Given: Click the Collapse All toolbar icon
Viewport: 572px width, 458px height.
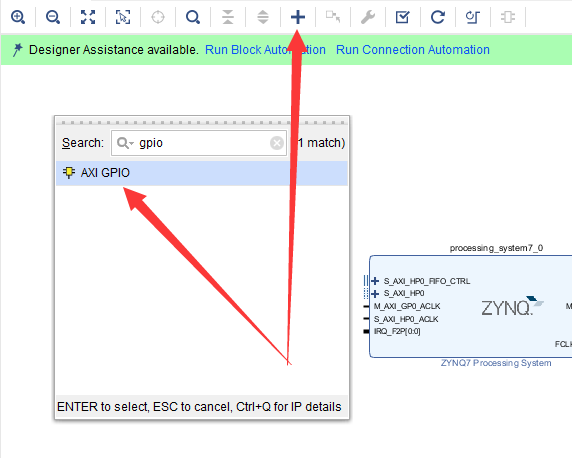Looking at the screenshot, I should pos(228,17).
